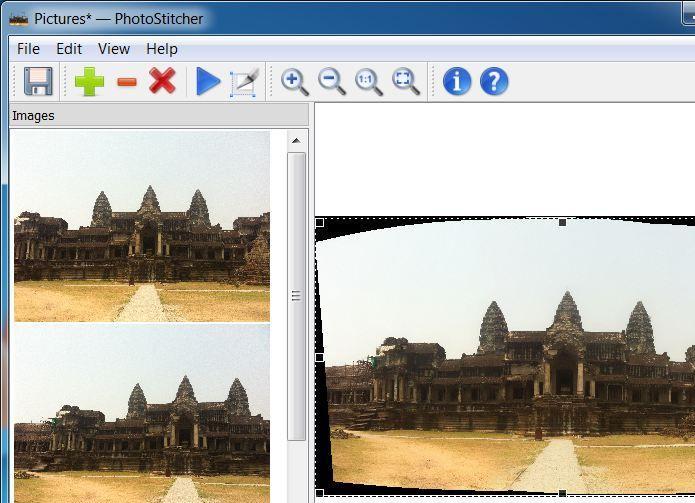
Task: Click the PhotoStitcher app icon in title bar
Action: click(19, 19)
